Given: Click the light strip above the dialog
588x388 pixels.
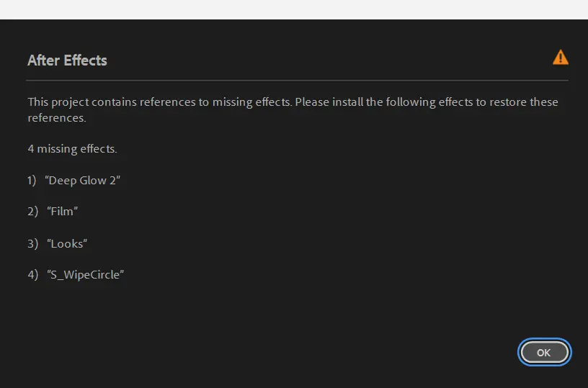Looking at the screenshot, I should coord(294,9).
